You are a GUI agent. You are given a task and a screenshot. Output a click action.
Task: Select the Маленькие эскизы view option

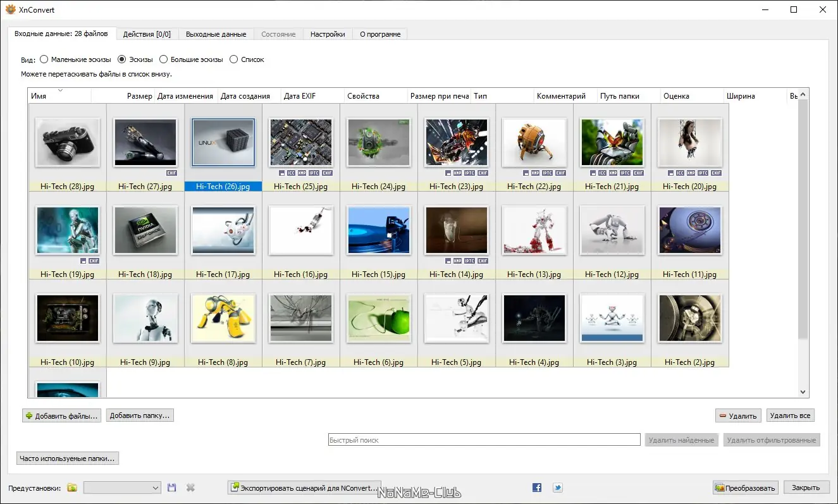pos(44,59)
